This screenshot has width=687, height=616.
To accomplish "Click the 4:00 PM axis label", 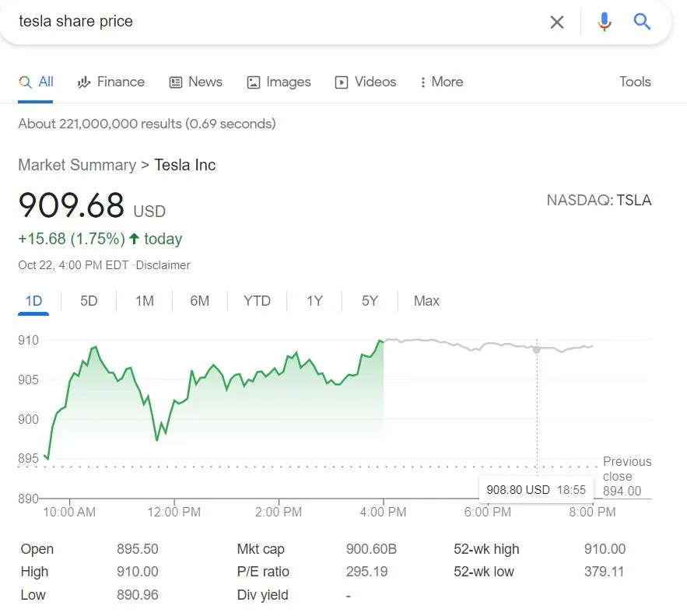I will coord(384,512).
